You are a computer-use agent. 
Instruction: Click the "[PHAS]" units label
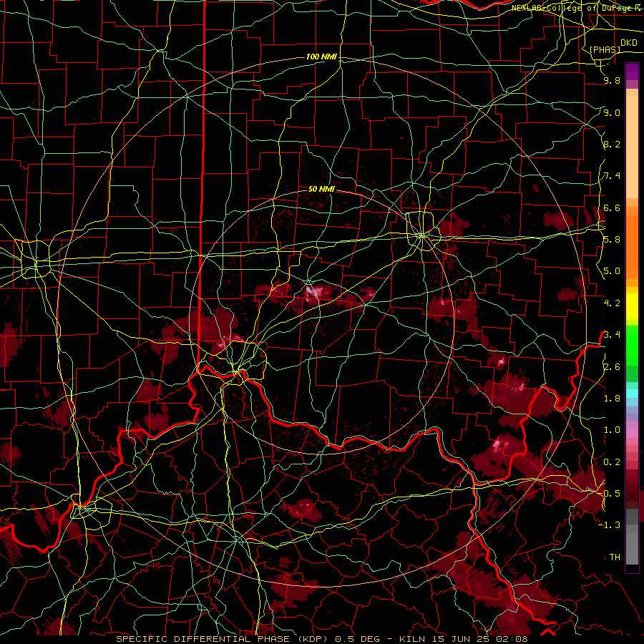coord(605,49)
